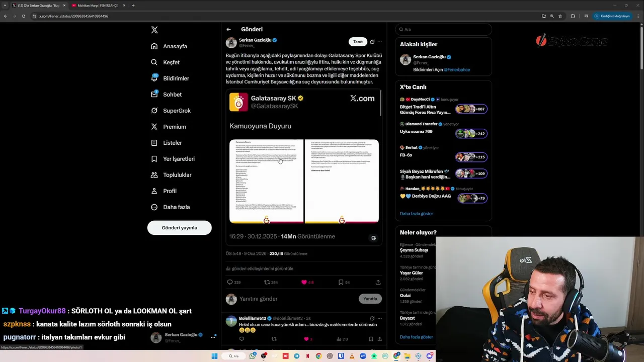Click the Grok icon beside Tanıt

[x=372, y=42]
